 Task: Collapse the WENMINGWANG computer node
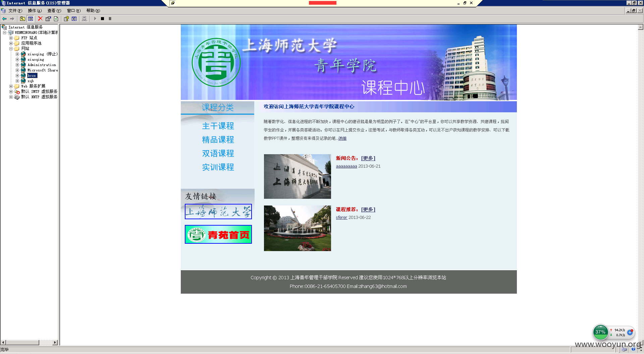tap(4, 33)
